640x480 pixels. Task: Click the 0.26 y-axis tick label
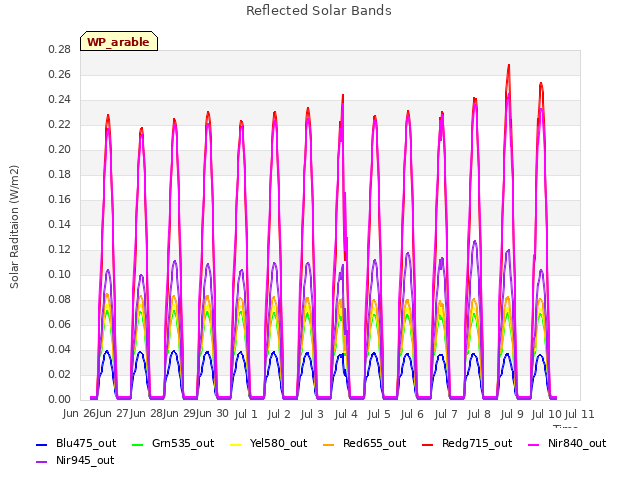[x=59, y=74]
